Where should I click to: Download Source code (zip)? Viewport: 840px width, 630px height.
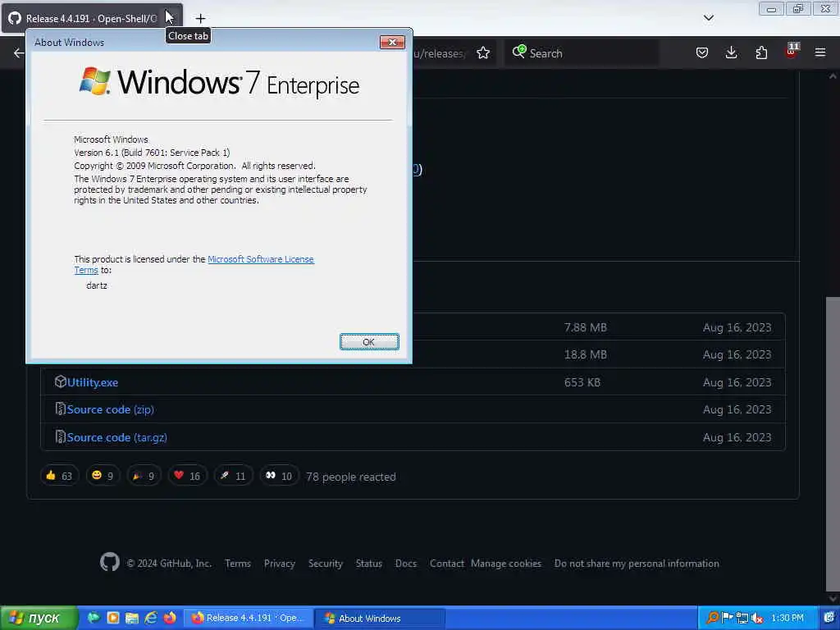click(x=111, y=410)
